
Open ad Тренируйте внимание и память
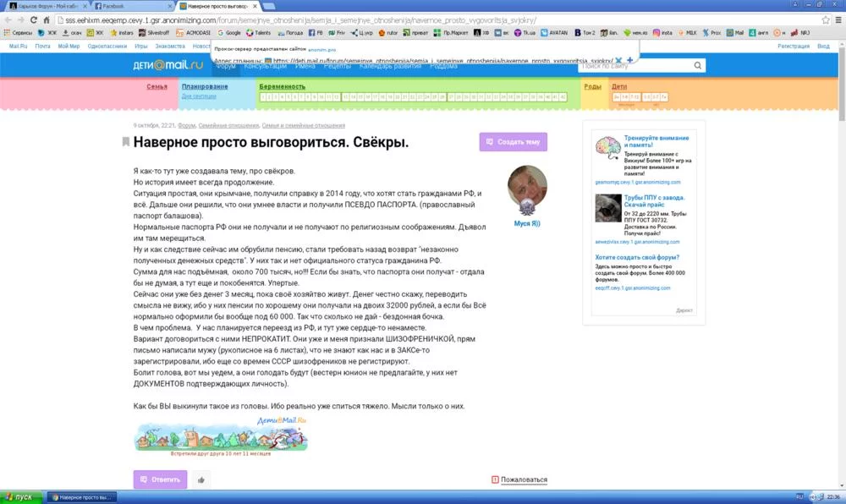656,141
